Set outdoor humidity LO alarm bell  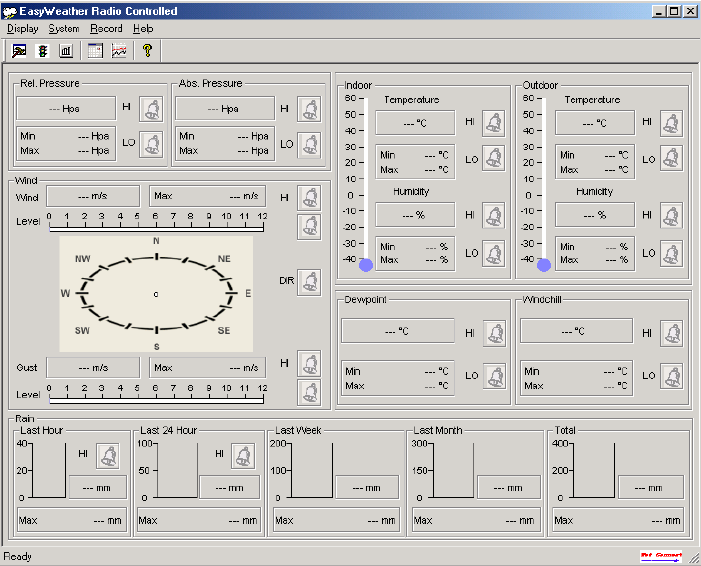(671, 254)
